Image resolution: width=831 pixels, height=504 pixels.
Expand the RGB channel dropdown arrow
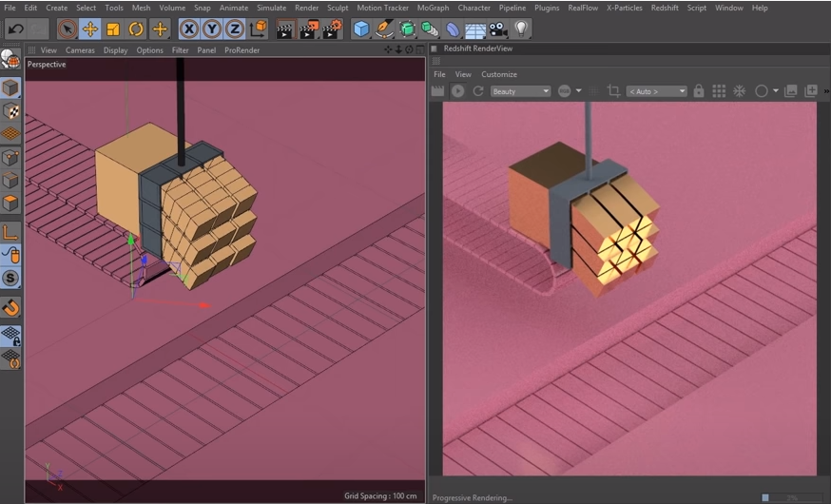tap(579, 91)
